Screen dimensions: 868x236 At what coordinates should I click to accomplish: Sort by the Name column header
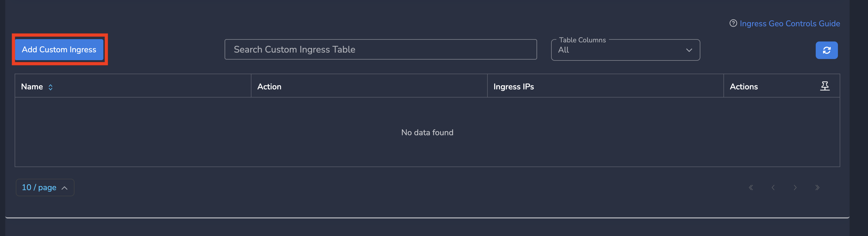(32, 87)
